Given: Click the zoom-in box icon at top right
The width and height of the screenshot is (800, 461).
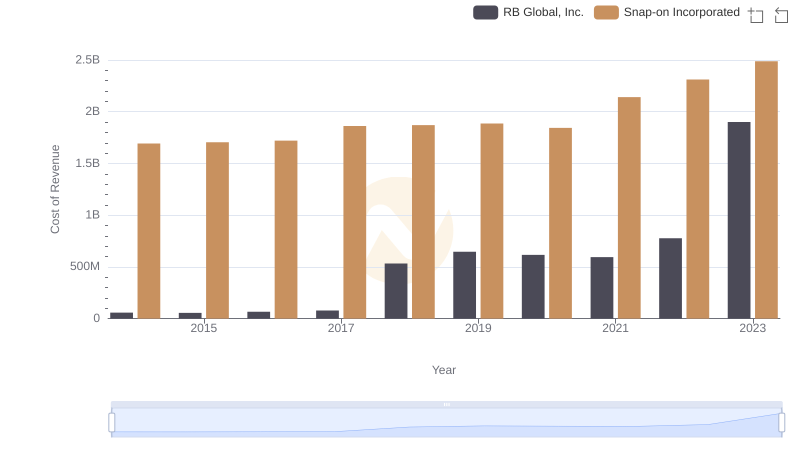Looking at the screenshot, I should click(x=756, y=15).
